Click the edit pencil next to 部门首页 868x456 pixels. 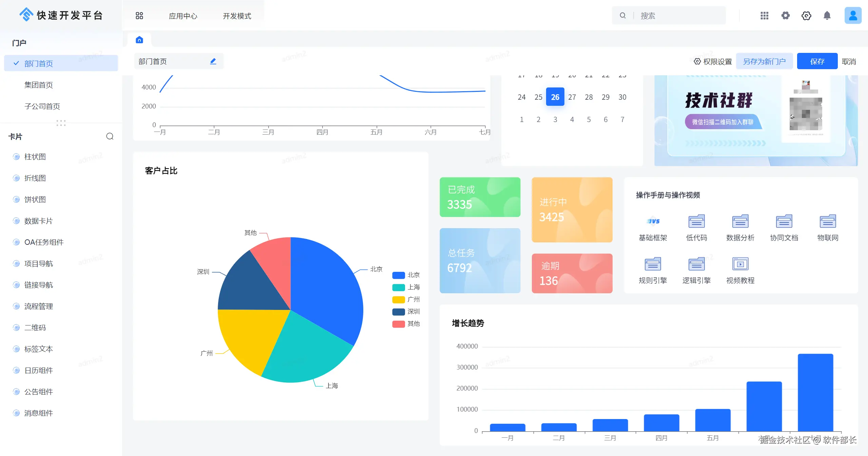[x=213, y=61]
